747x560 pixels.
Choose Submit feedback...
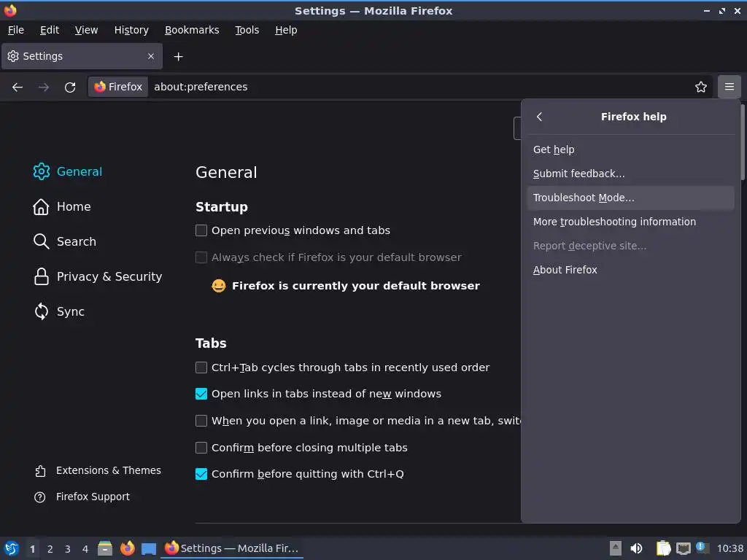click(631, 174)
